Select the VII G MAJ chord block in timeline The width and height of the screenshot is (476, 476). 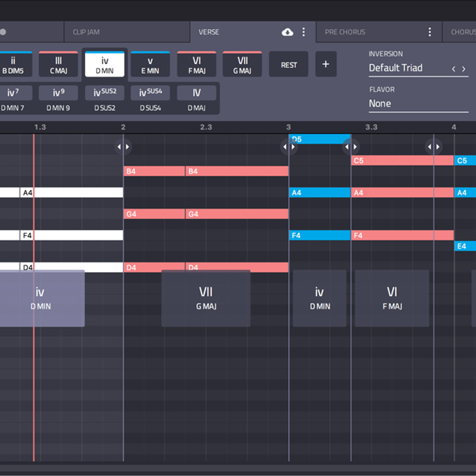tap(206, 298)
